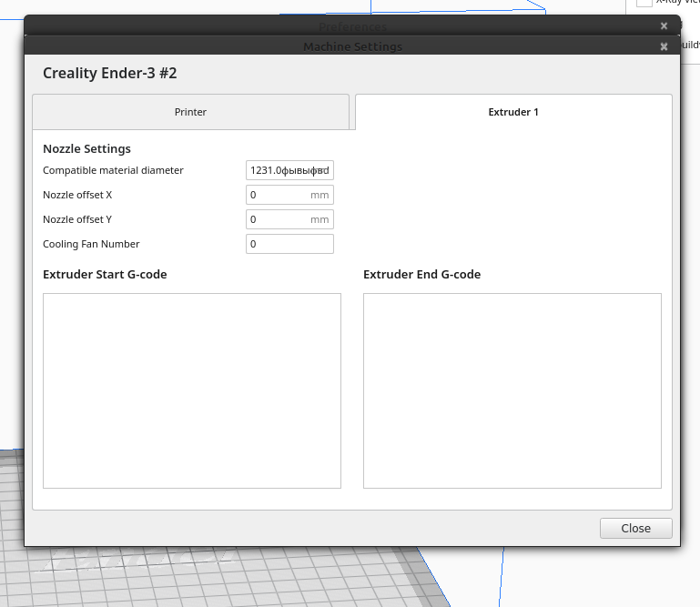Select the Cooling Fan Number input
700x607 pixels.
point(289,244)
